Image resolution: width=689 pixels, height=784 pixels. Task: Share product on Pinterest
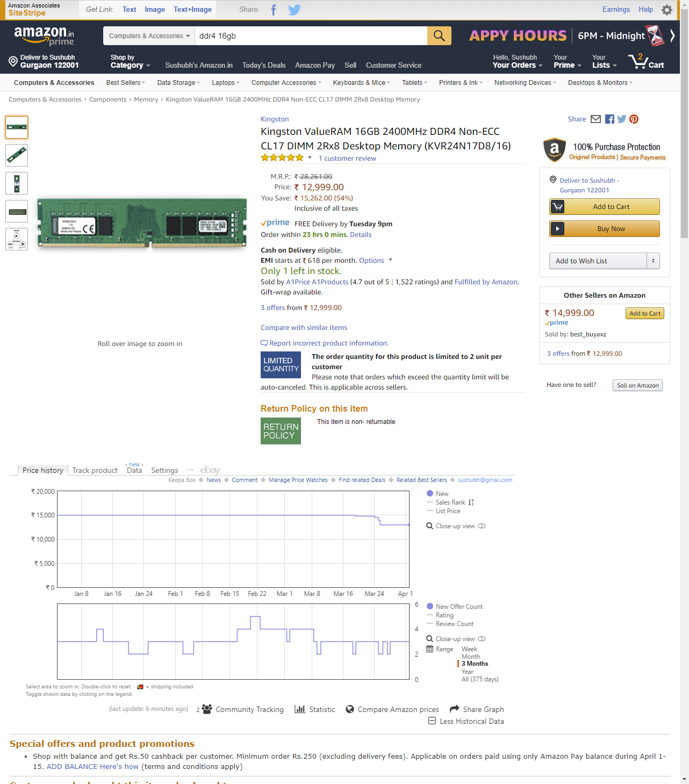(x=634, y=119)
